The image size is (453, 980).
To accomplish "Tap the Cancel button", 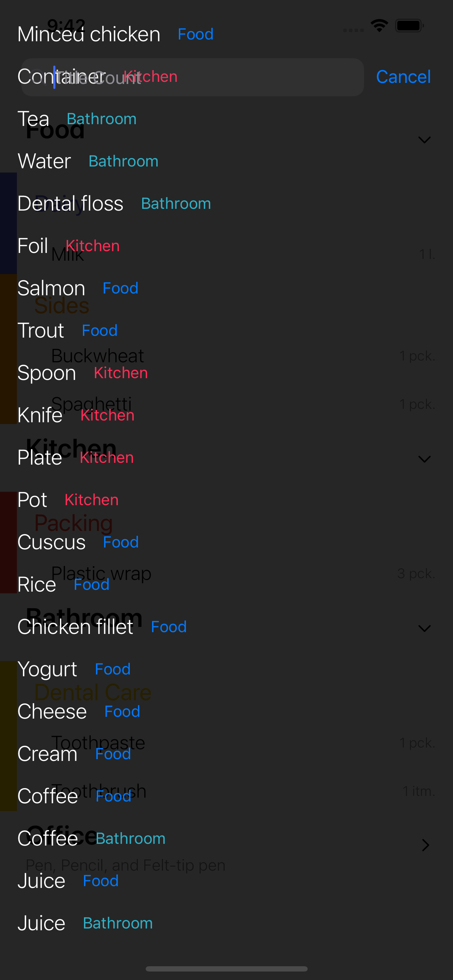I will (403, 77).
